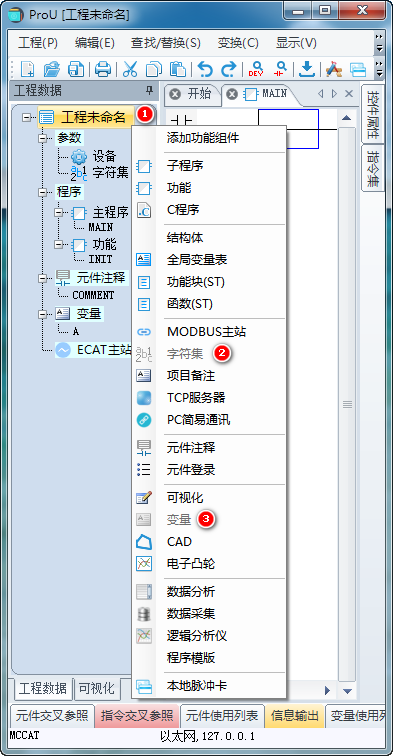Cut selection with the scissors icon

point(130,69)
